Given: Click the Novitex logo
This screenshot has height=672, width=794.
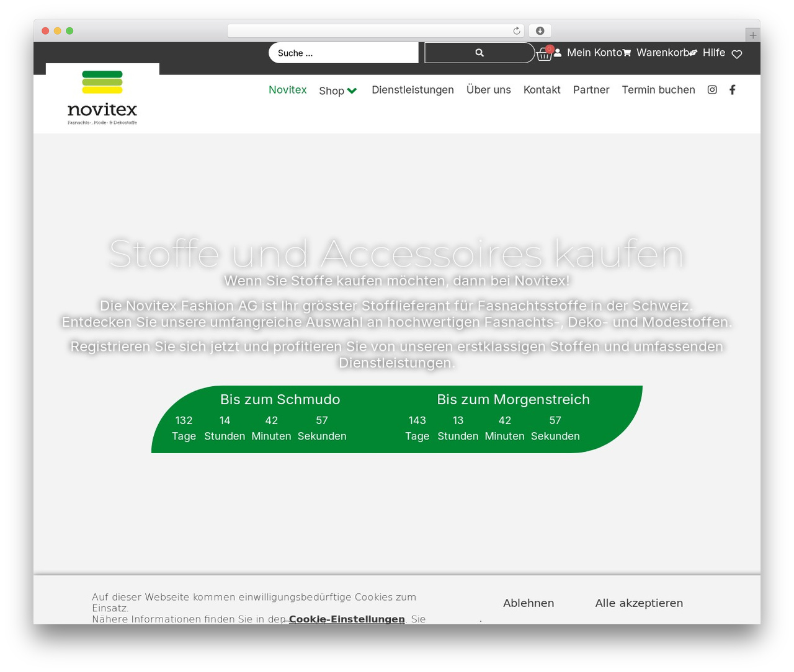Looking at the screenshot, I should (102, 98).
